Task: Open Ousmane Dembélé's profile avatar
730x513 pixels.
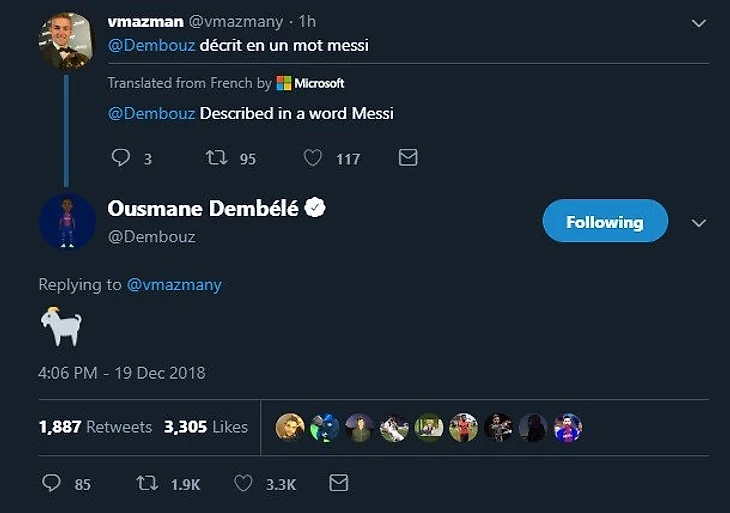Action: pyautogui.click(x=66, y=221)
